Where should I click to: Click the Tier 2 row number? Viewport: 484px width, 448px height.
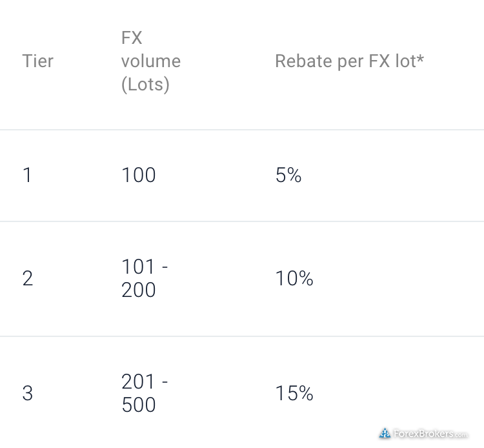click(28, 278)
